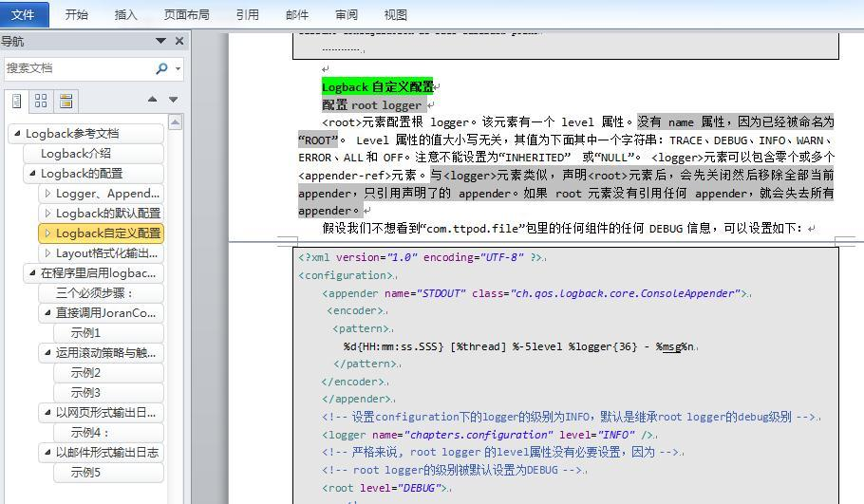Switch to the search results browse view
864x504 pixels.
66,101
